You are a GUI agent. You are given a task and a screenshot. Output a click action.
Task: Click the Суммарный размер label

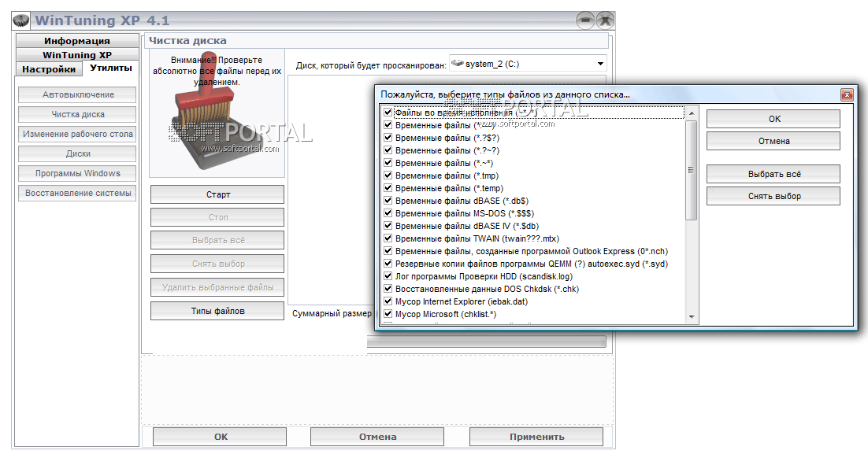click(332, 314)
